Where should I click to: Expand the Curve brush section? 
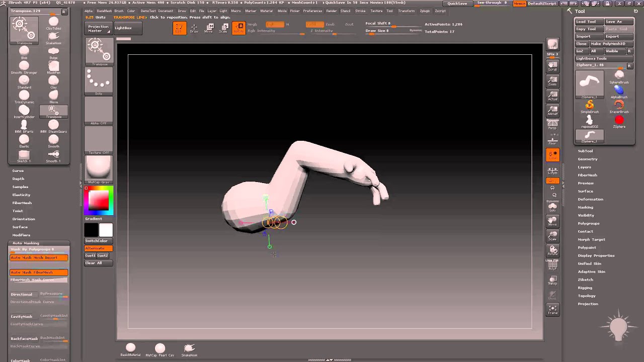pyautogui.click(x=18, y=170)
